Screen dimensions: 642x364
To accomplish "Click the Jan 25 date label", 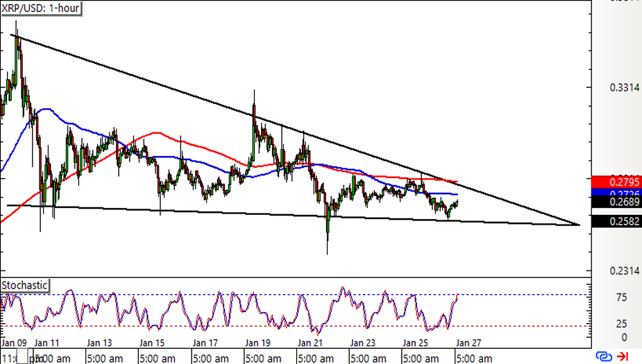I will pos(415,343).
